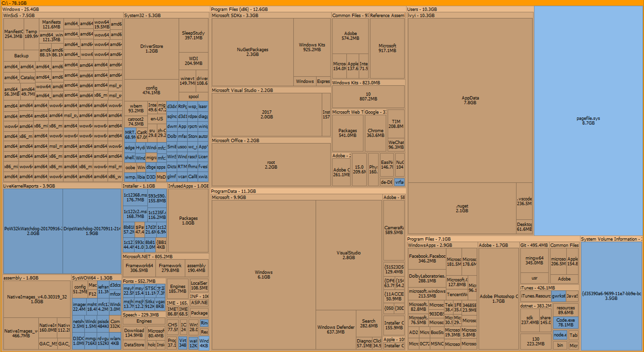The height and width of the screenshot is (352, 644).
Task: Select the System32 - 5.3GB header
Action: (x=166, y=15)
